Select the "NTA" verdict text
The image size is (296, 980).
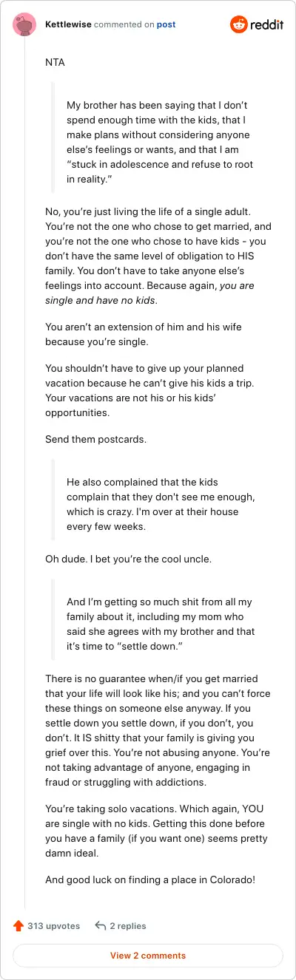click(55, 62)
